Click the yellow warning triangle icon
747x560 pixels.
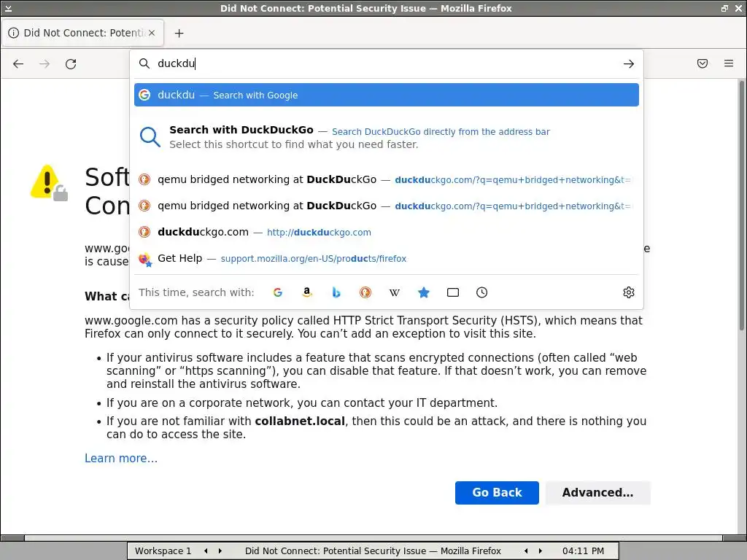(x=48, y=182)
